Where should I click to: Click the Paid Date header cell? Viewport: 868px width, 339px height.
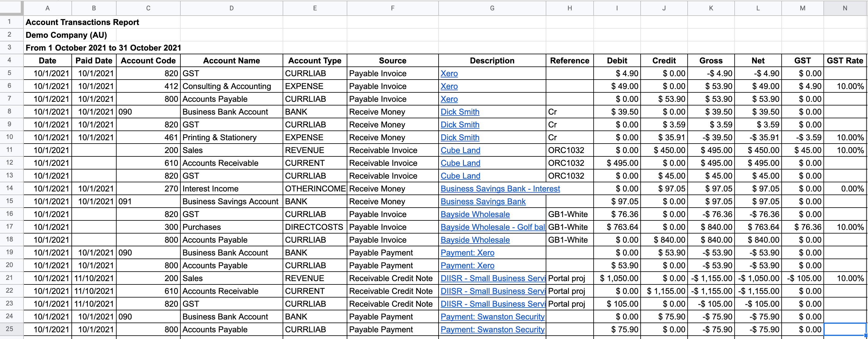coord(94,61)
